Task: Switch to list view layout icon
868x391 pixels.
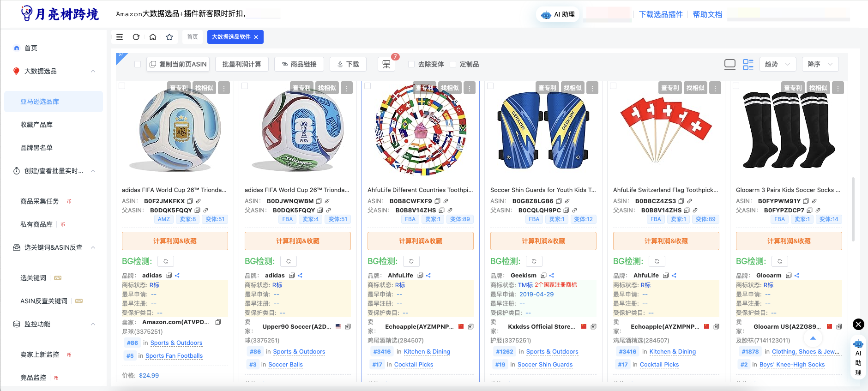Action: tap(748, 64)
